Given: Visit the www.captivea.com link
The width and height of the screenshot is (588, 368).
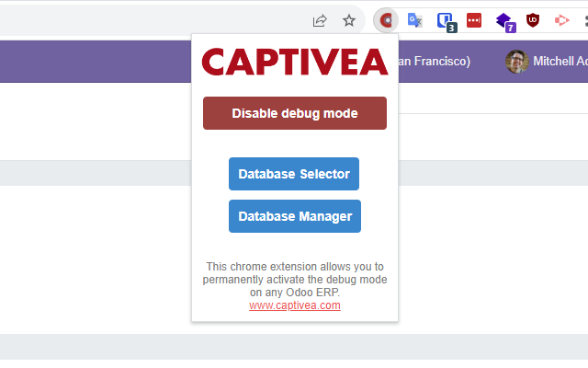Looking at the screenshot, I should coord(295,305).
